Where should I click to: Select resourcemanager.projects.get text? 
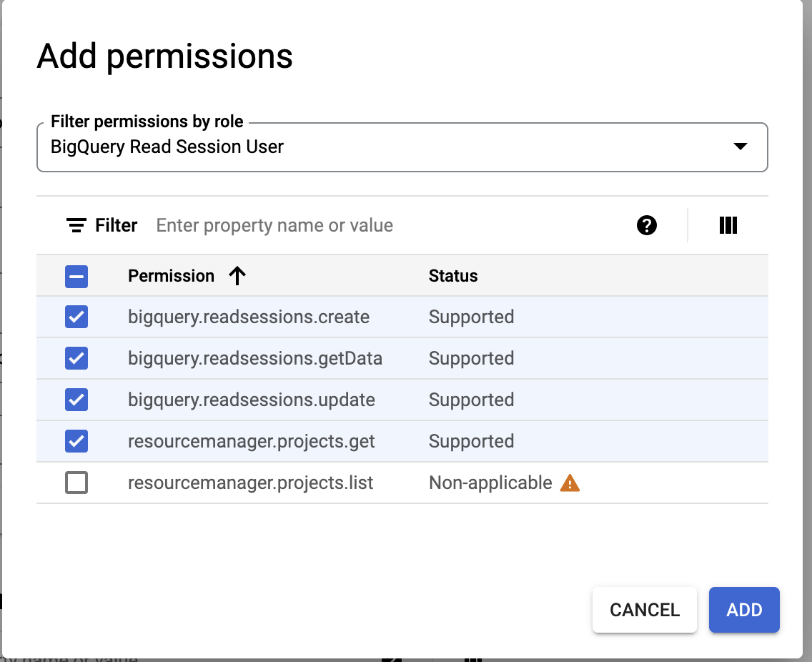tap(251, 441)
